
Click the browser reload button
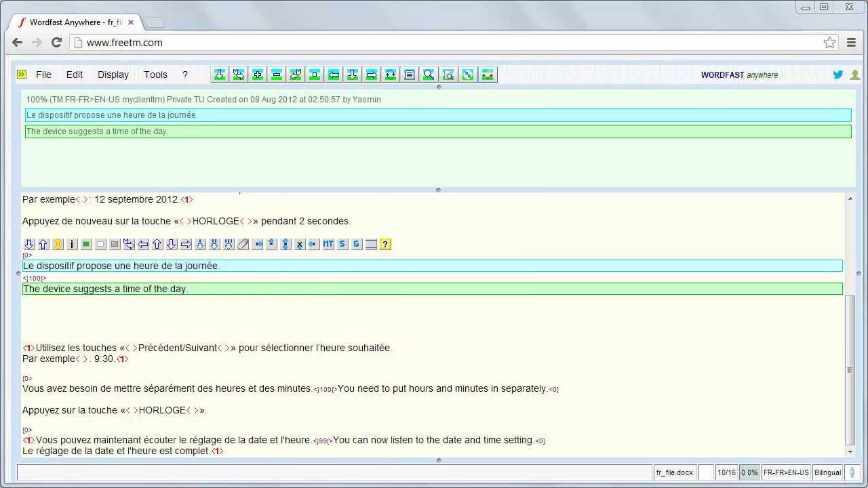pyautogui.click(x=57, y=43)
